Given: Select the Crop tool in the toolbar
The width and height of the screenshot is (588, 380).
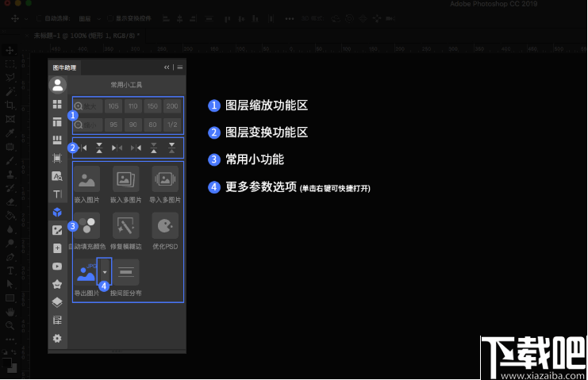Looking at the screenshot, I should click(x=10, y=105).
